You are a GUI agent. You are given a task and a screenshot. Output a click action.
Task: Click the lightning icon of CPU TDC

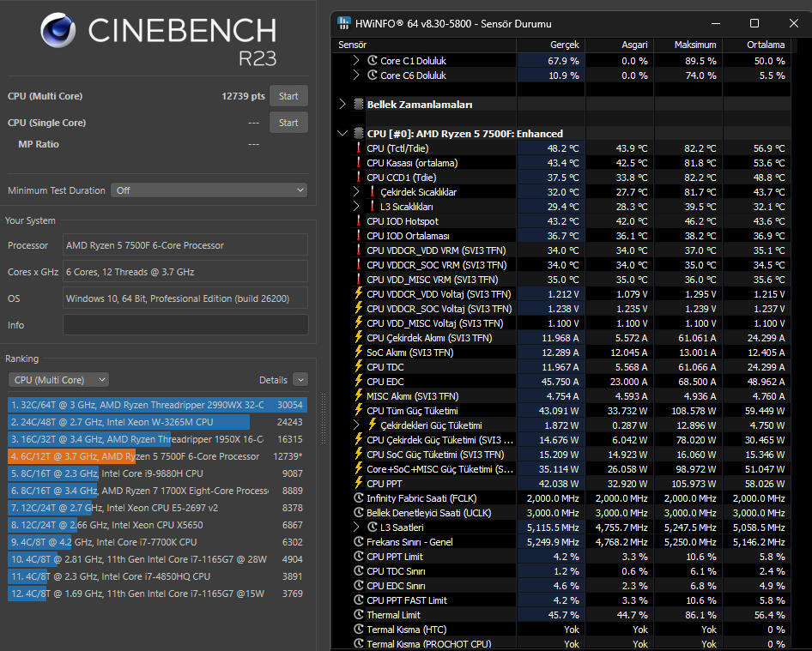[358, 366]
